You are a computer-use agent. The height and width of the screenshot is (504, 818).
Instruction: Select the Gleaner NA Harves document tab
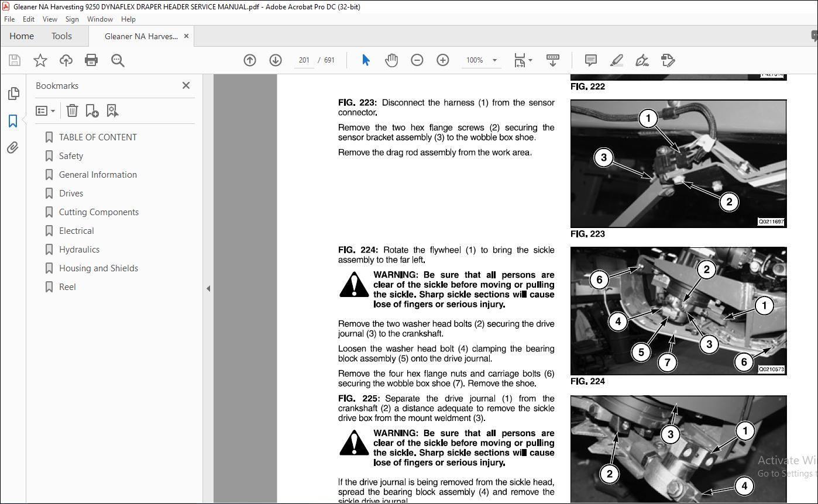coord(141,36)
